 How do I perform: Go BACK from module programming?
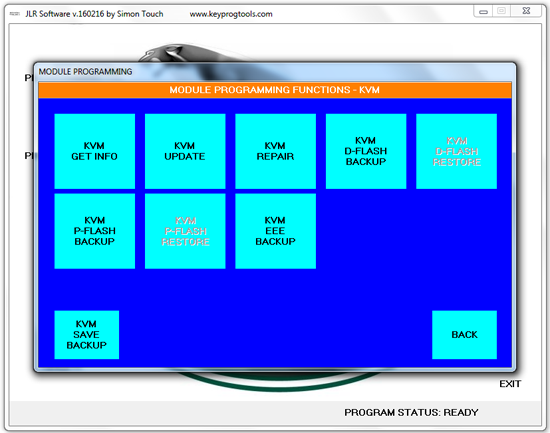[x=464, y=335]
